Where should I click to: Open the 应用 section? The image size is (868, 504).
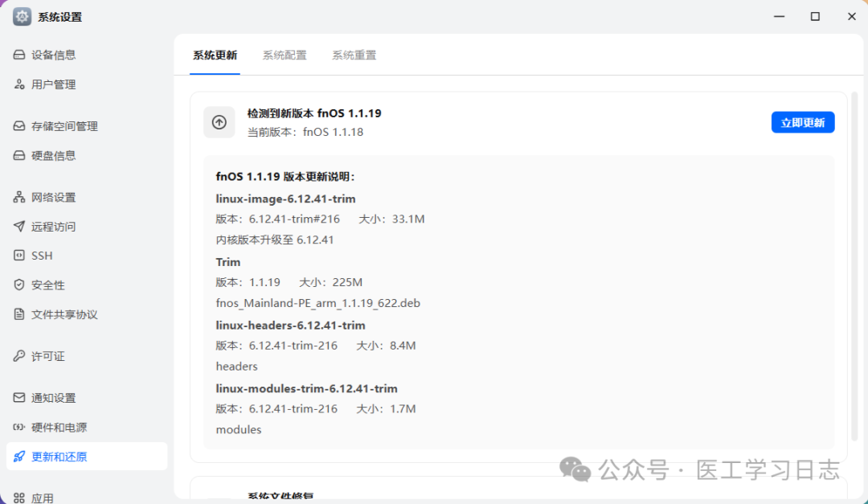42,496
